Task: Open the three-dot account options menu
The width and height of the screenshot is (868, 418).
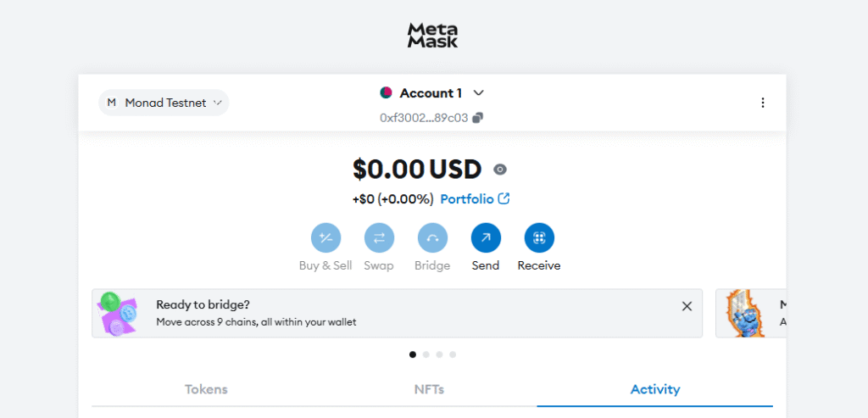Action: (x=763, y=103)
